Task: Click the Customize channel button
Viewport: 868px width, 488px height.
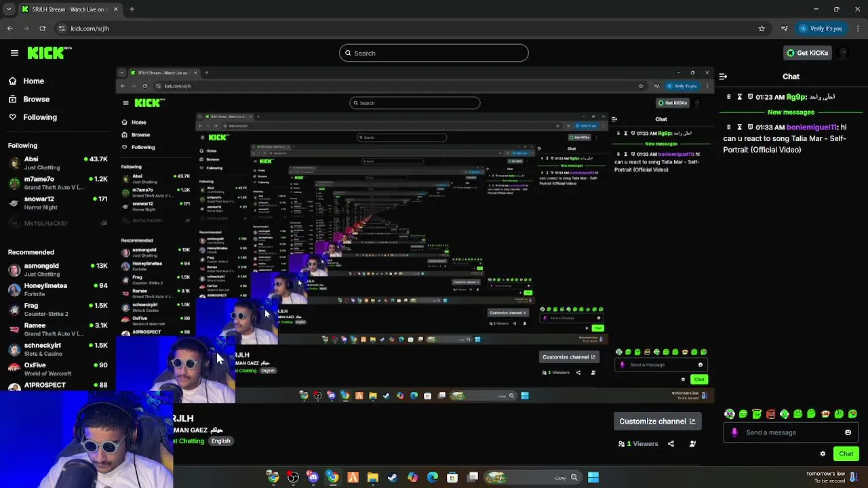Action: [x=657, y=422]
